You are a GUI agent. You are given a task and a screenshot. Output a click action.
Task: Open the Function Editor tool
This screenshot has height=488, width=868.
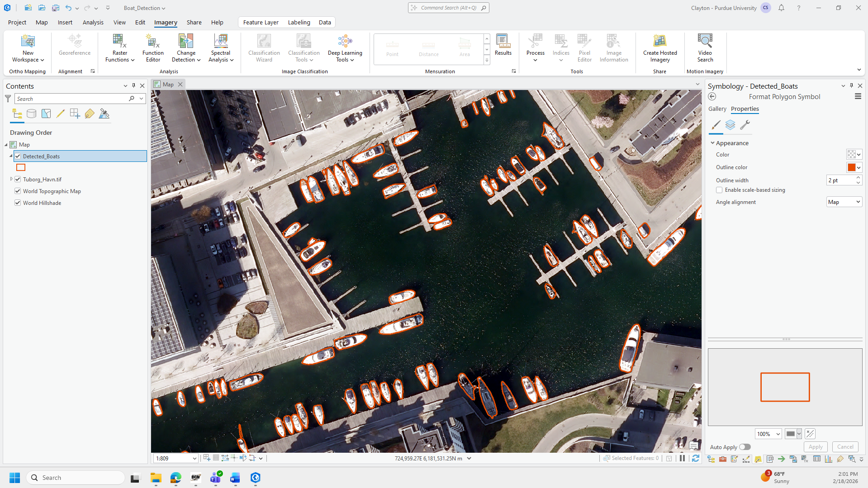(153, 48)
